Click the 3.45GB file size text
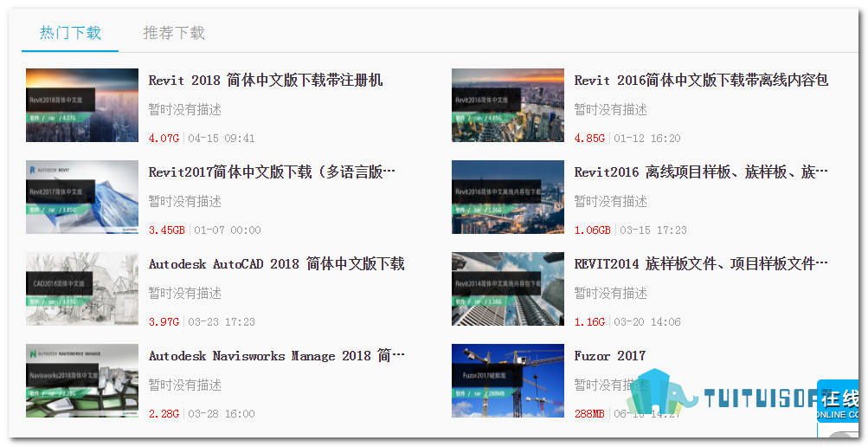868x447 pixels. [x=167, y=230]
